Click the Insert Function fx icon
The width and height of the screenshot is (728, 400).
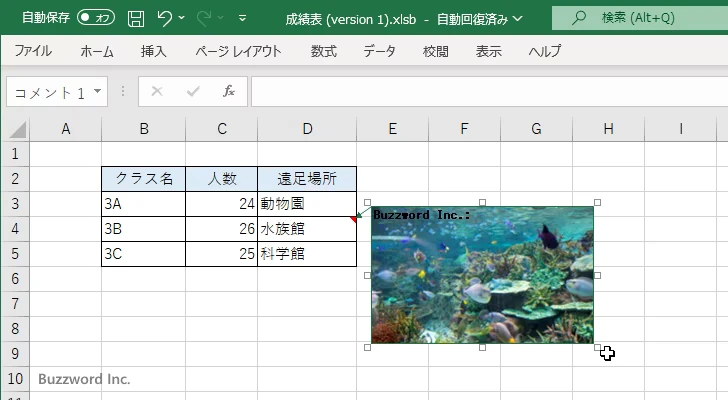coord(229,91)
